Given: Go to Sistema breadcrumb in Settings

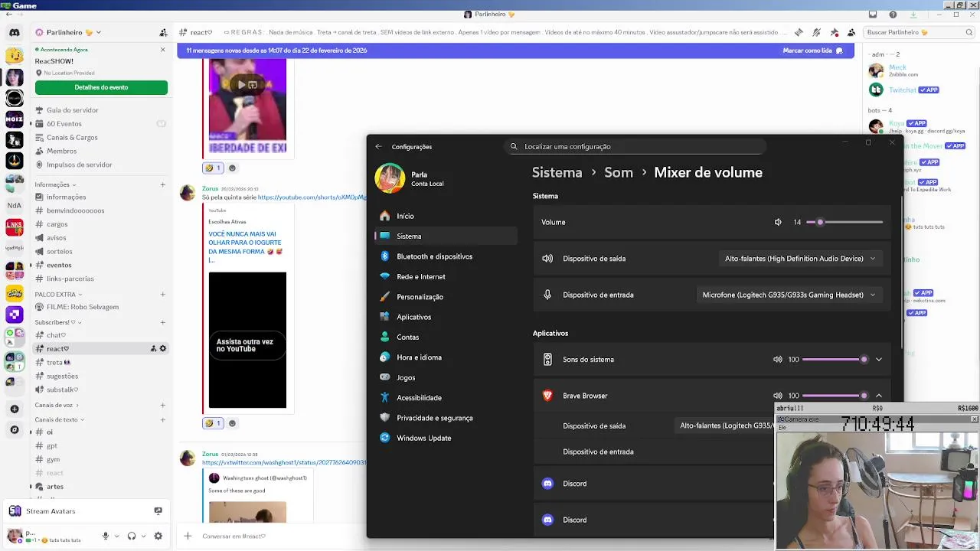Looking at the screenshot, I should click(557, 173).
